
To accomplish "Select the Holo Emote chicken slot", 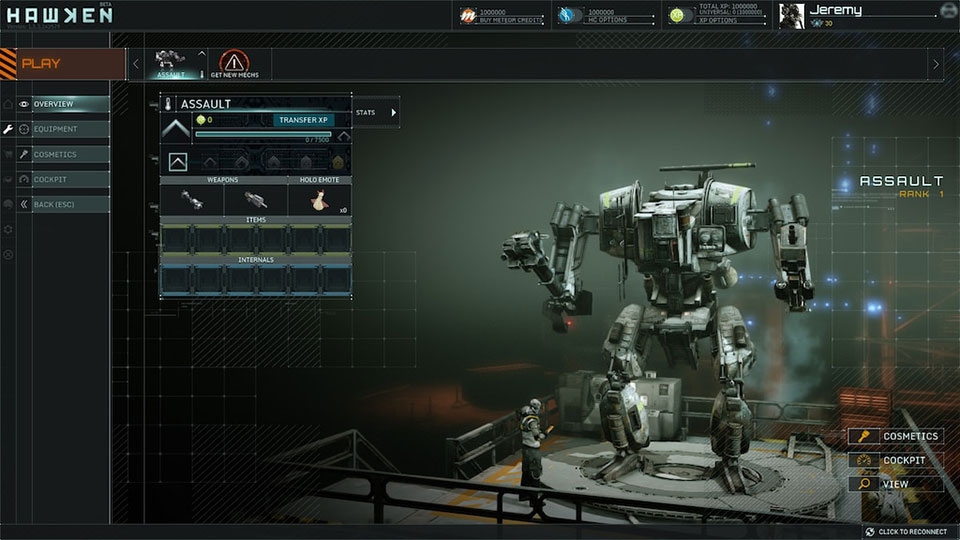I will point(320,200).
